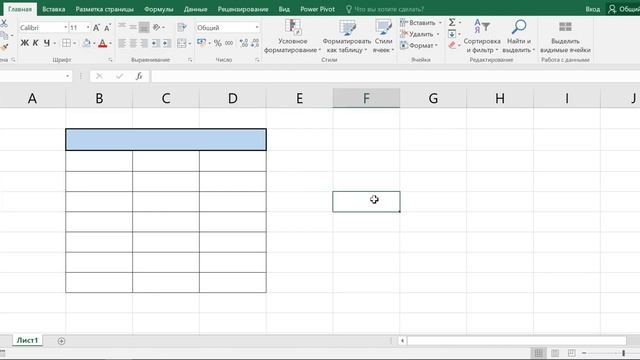This screenshot has height=360, width=640.
Task: Open the Borders tool
Action: 67,43
